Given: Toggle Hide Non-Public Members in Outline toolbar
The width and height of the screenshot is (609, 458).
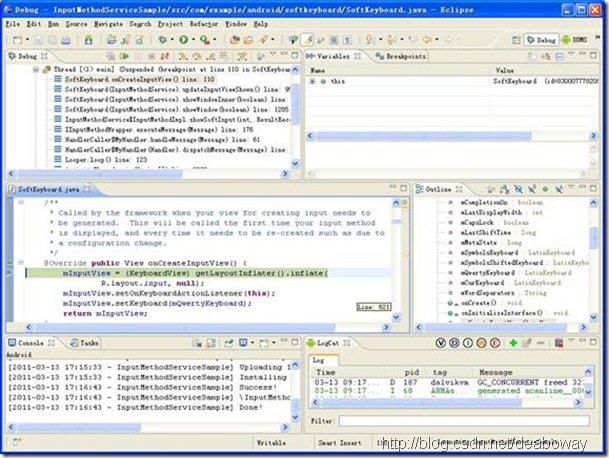Looking at the screenshot, I should [x=545, y=189].
